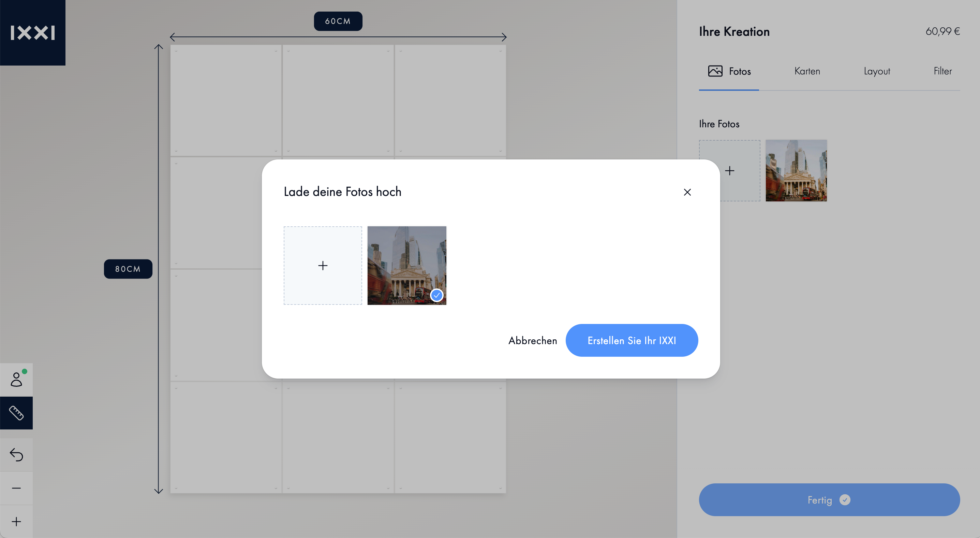The width and height of the screenshot is (980, 538).
Task: Add a photo via the dialog plus tile
Action: tap(323, 265)
